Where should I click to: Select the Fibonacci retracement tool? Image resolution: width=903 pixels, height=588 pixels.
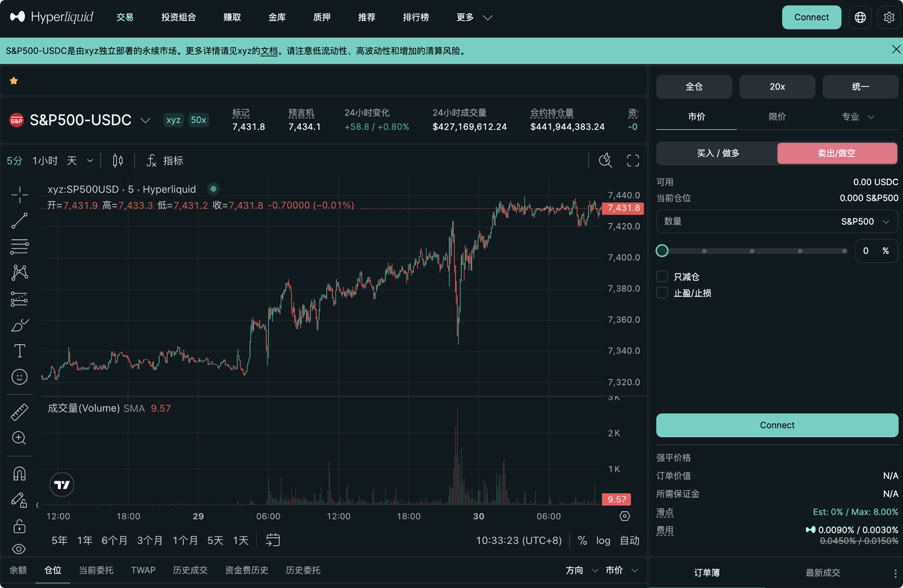[x=19, y=246]
